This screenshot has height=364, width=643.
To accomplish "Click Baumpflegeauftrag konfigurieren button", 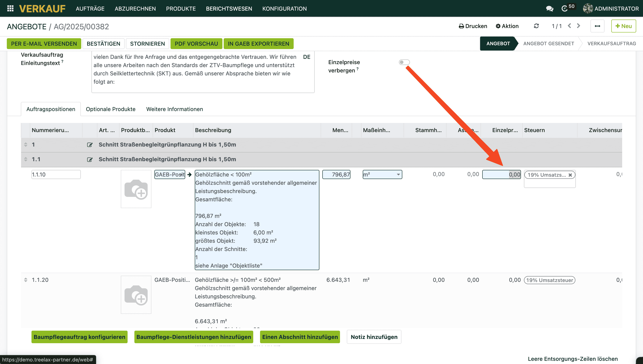I will 79,337.
